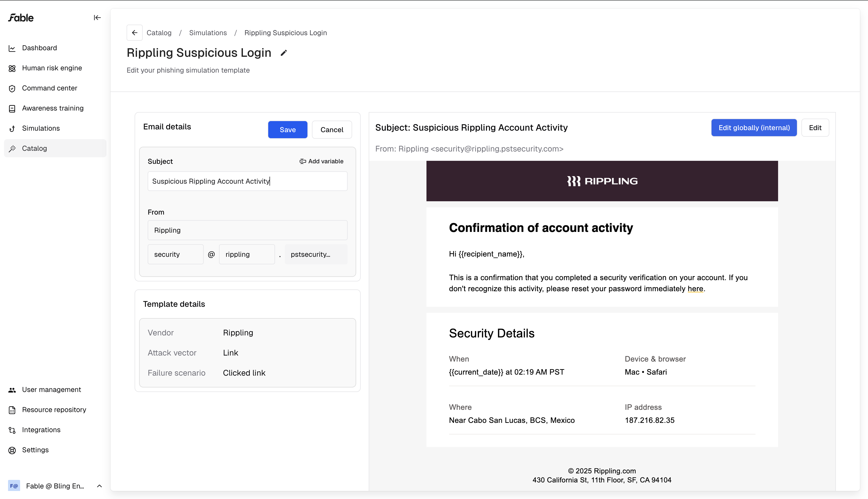Open User management
Viewport: 868px width, 499px height.
pos(55,389)
